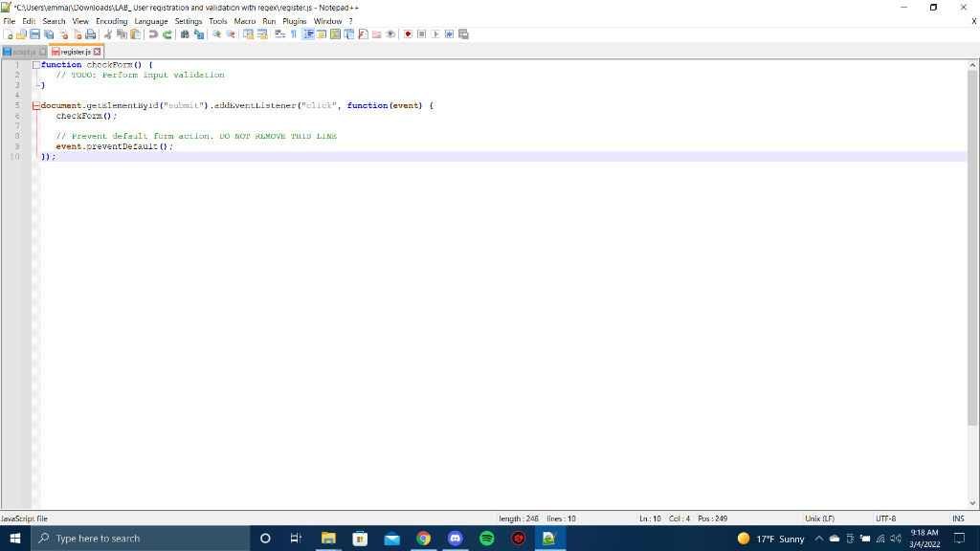
Task: Collapse the addEventListener code block
Action: point(35,105)
